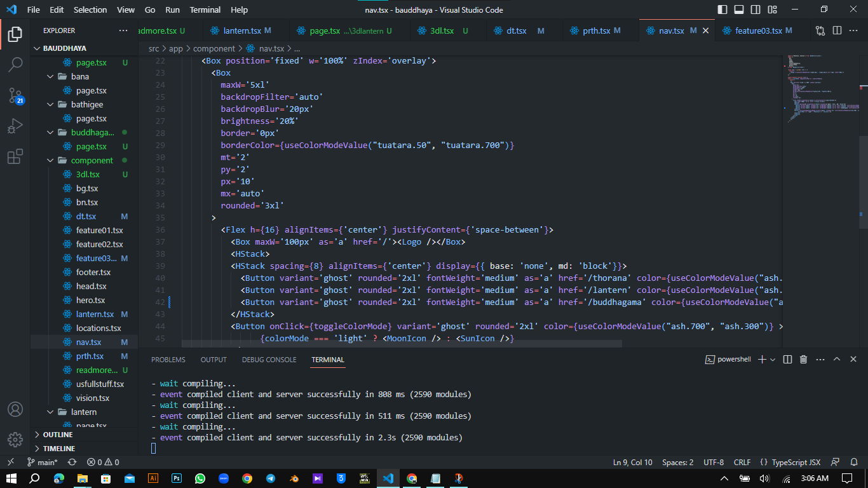Open Photoshop from Windows taskbar
This screenshot has width=868, height=488.
point(177,478)
